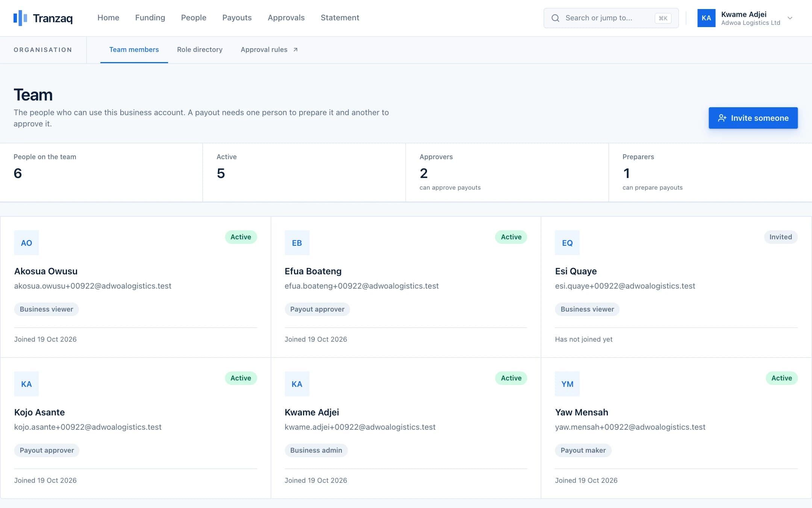Click the Business admin role tag
Viewport: 812px width, 508px height.
[316, 450]
